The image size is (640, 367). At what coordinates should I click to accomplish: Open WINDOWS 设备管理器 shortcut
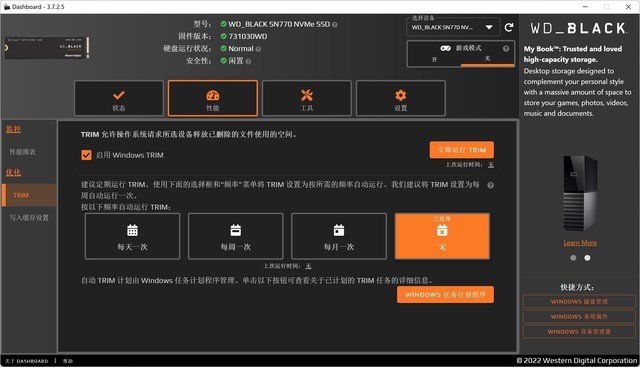pyautogui.click(x=579, y=331)
